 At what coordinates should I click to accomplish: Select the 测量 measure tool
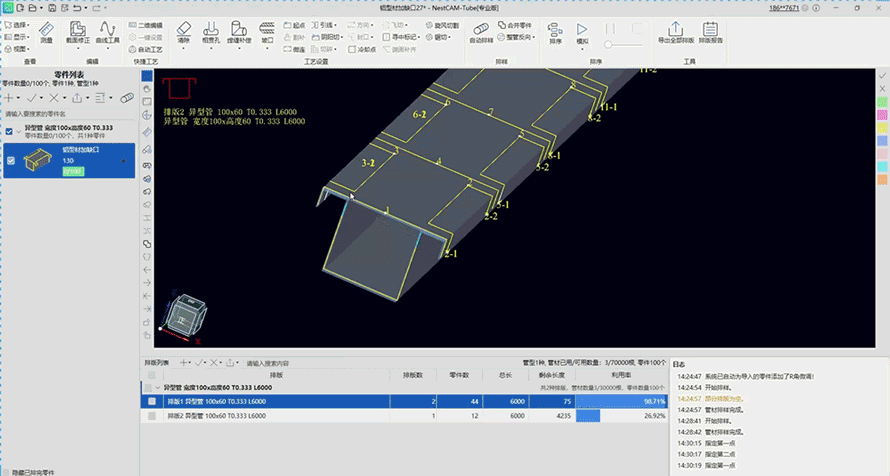[46, 33]
